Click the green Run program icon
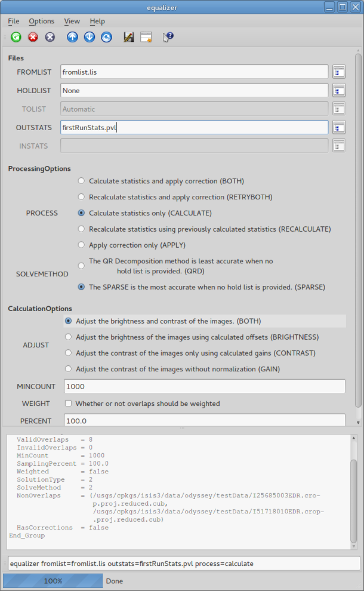Screen dimensions: 364x591 [16, 37]
